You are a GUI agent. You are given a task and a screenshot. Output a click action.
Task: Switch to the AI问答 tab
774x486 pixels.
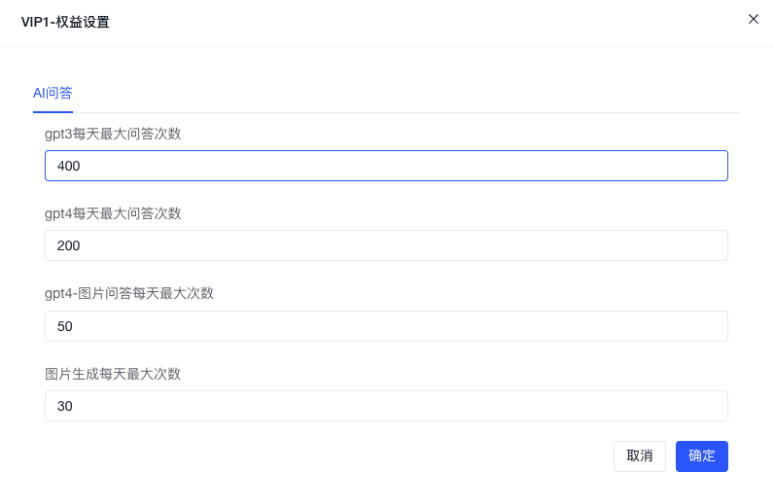tap(53, 93)
